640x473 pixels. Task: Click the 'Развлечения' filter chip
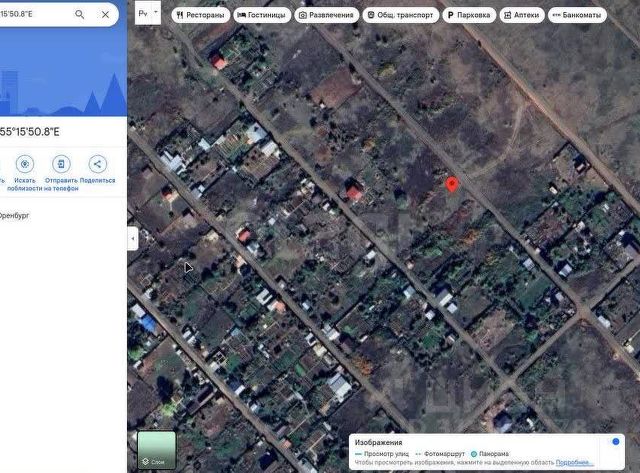(327, 15)
